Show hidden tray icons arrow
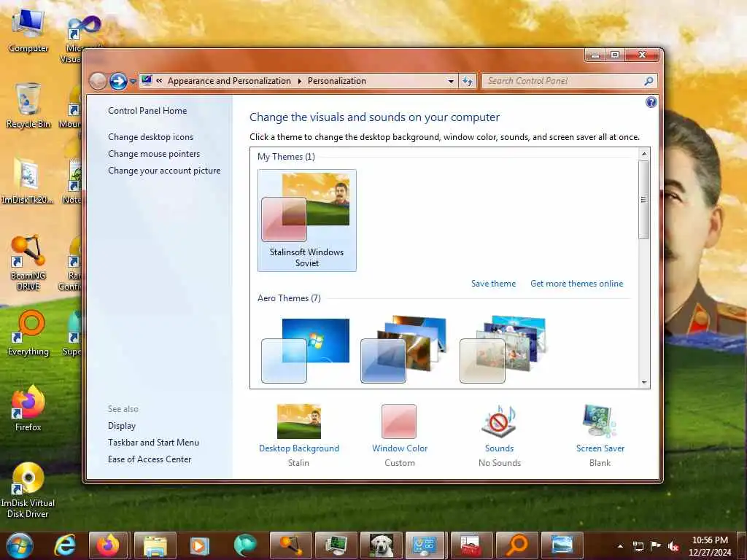 [x=620, y=546]
